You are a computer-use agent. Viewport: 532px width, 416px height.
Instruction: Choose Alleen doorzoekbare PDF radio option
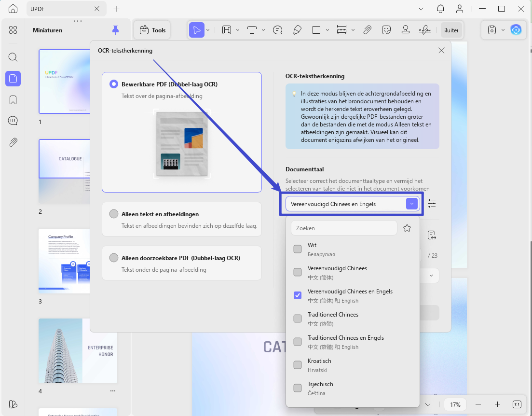114,258
